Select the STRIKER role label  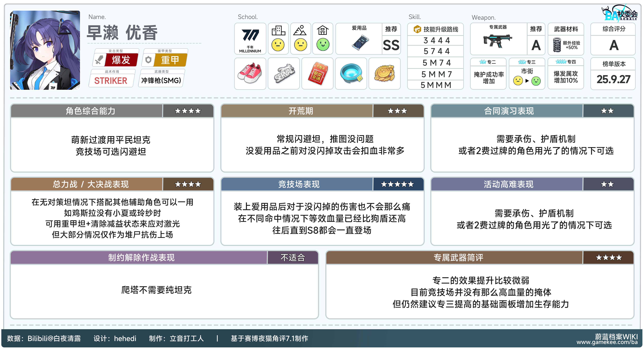pos(111,81)
